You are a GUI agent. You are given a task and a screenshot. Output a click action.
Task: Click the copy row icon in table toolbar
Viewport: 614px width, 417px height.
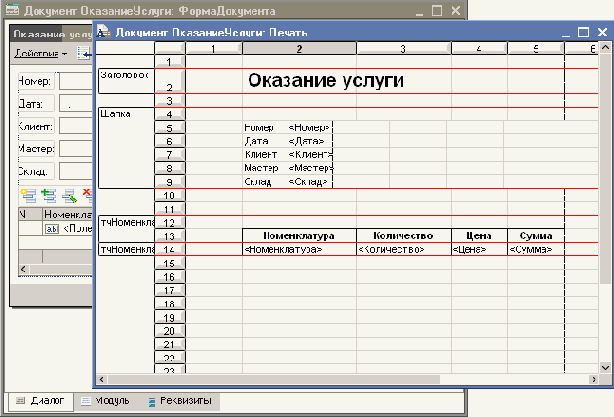coord(48,194)
